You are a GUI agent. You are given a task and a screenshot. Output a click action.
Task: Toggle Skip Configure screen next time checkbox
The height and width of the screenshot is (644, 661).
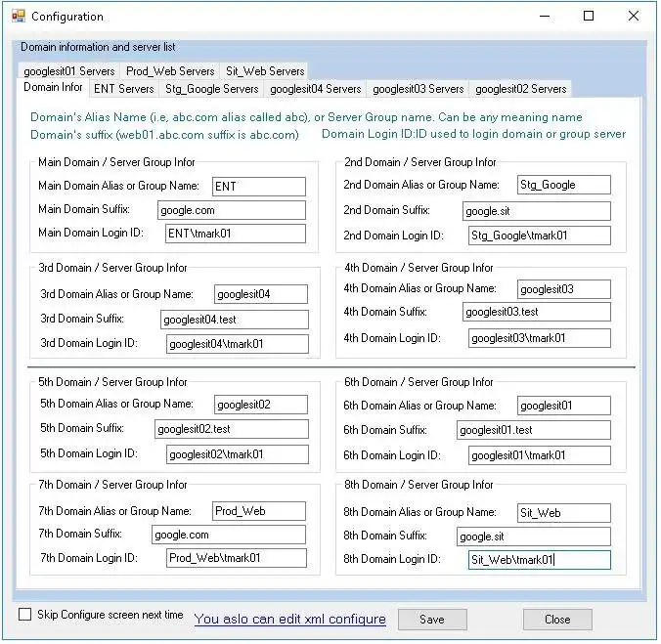tap(24, 615)
